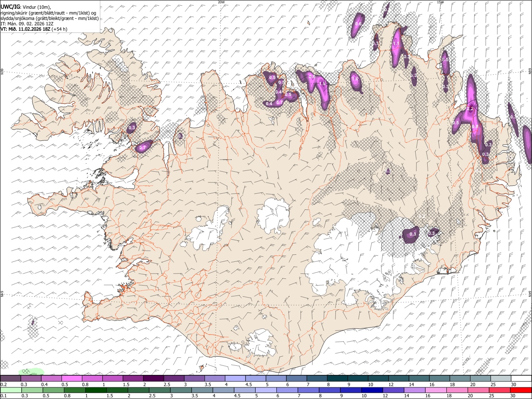Click the UWC/IG map title text
This screenshot has height=399, width=532.
pos(10,7)
